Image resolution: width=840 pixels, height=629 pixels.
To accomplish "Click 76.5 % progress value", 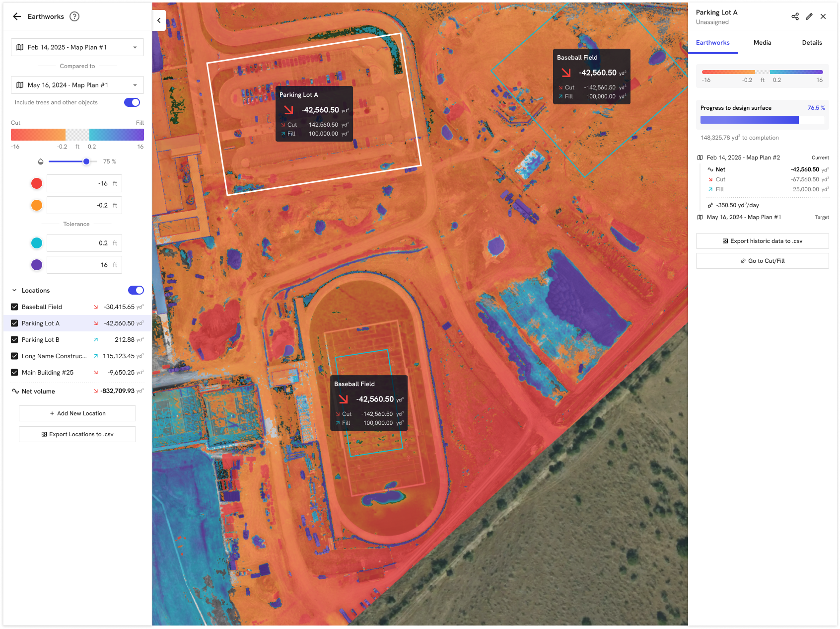I will coord(816,108).
